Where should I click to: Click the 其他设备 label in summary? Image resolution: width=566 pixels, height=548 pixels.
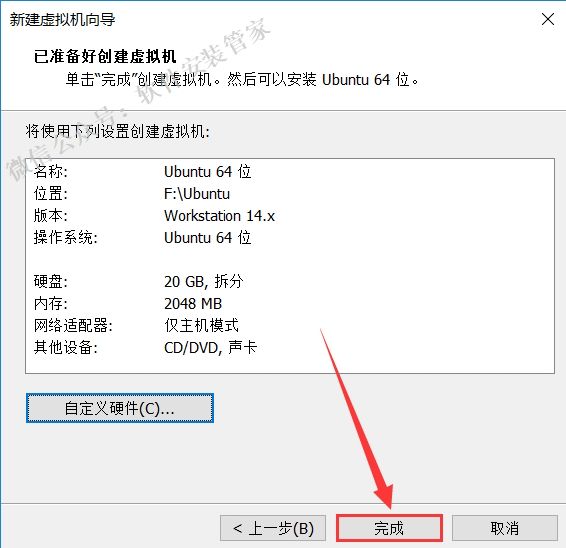(x=66, y=348)
